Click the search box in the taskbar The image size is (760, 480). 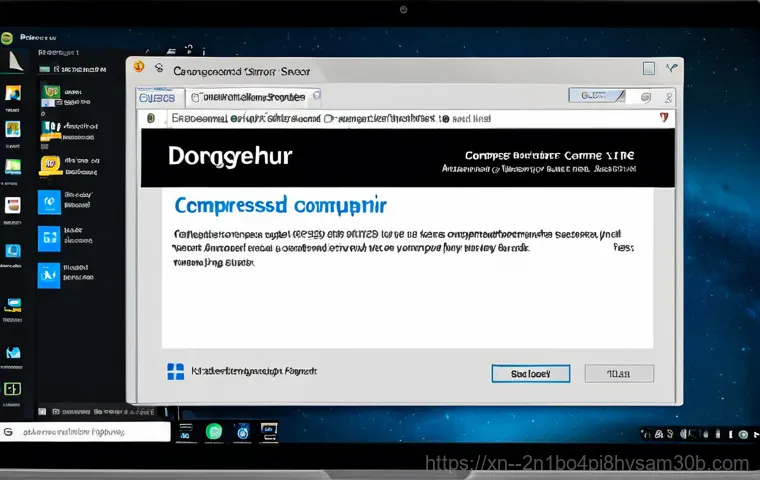click(x=85, y=432)
